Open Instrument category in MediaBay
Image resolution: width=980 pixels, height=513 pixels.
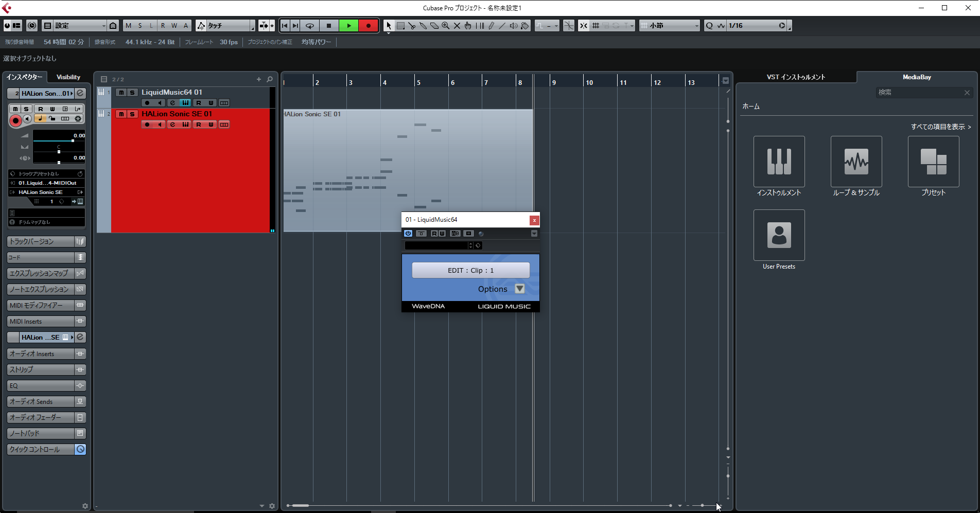(779, 162)
